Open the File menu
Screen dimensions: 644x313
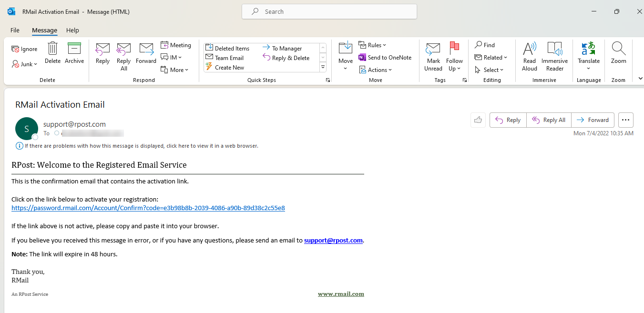pos(15,30)
